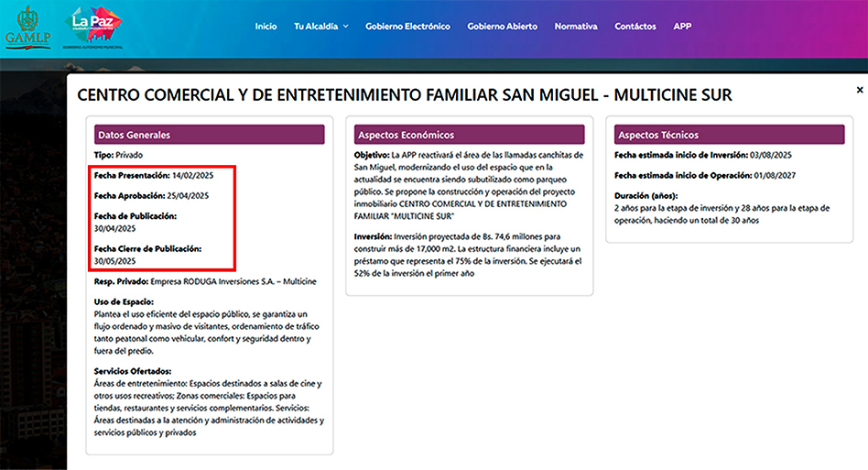Click the Aspectos Económicos panel header
This screenshot has height=470, width=868.
[x=469, y=135]
